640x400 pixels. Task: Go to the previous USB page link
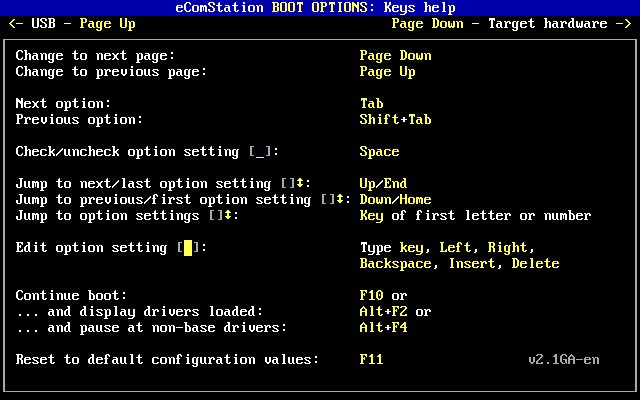click(x=72, y=24)
